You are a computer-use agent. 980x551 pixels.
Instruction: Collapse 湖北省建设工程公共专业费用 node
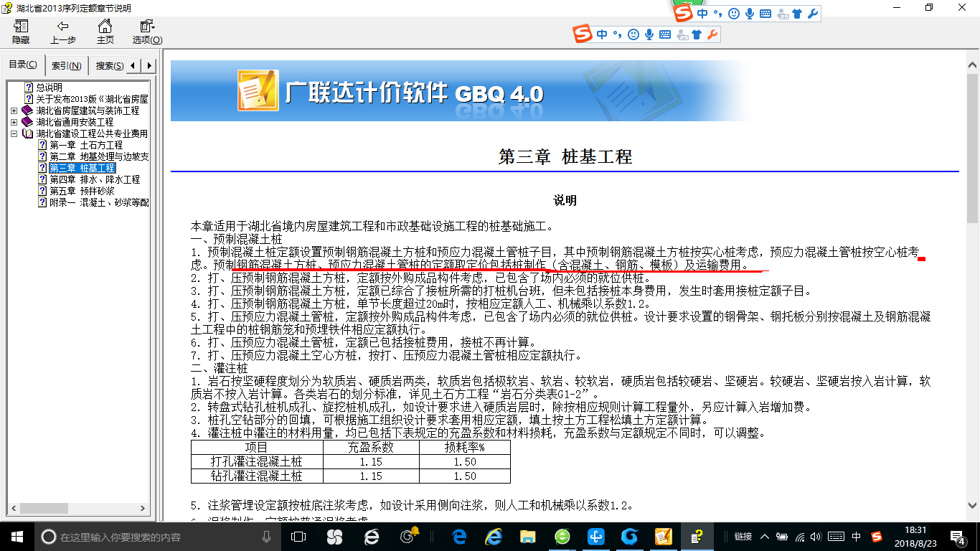pos(14,133)
